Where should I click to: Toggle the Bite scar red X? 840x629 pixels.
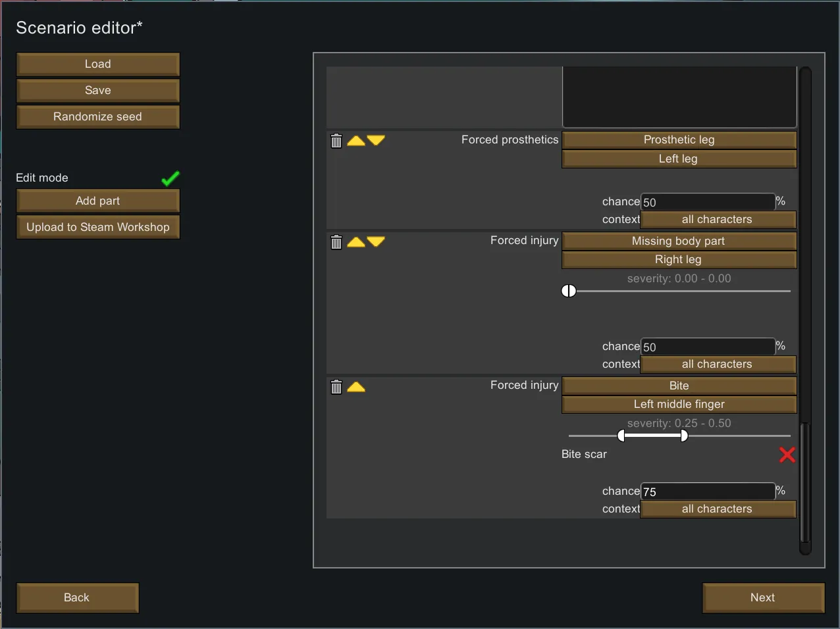(x=787, y=455)
